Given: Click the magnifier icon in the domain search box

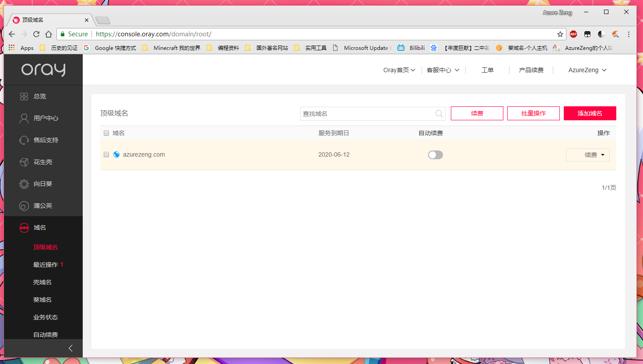Looking at the screenshot, I should [439, 114].
